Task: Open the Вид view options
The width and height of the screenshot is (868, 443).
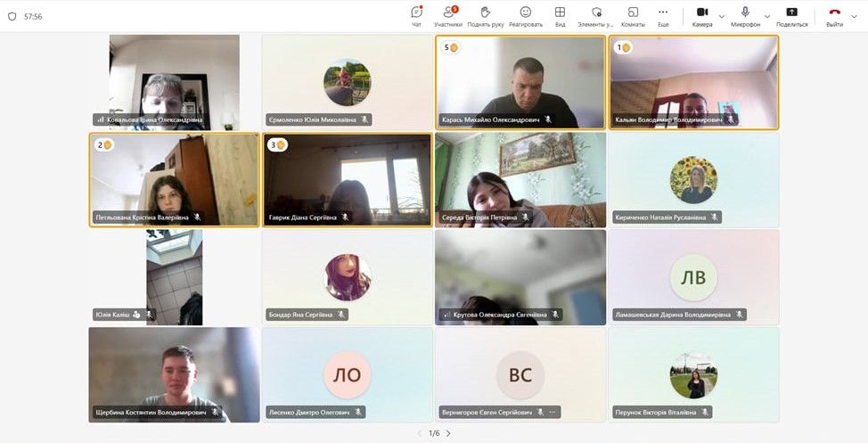Action: 560,15
